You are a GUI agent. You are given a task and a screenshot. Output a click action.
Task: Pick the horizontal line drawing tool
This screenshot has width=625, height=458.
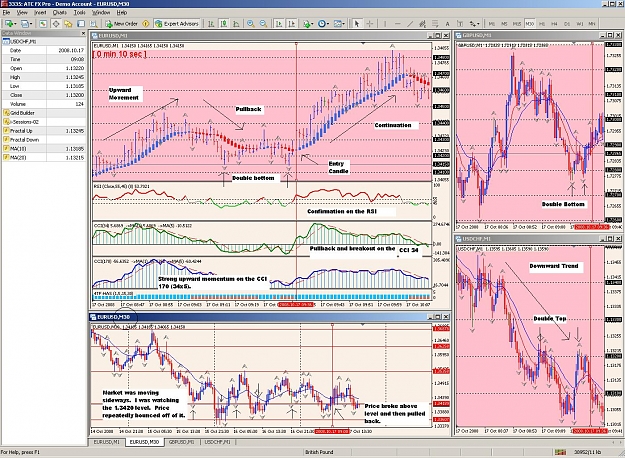397,24
